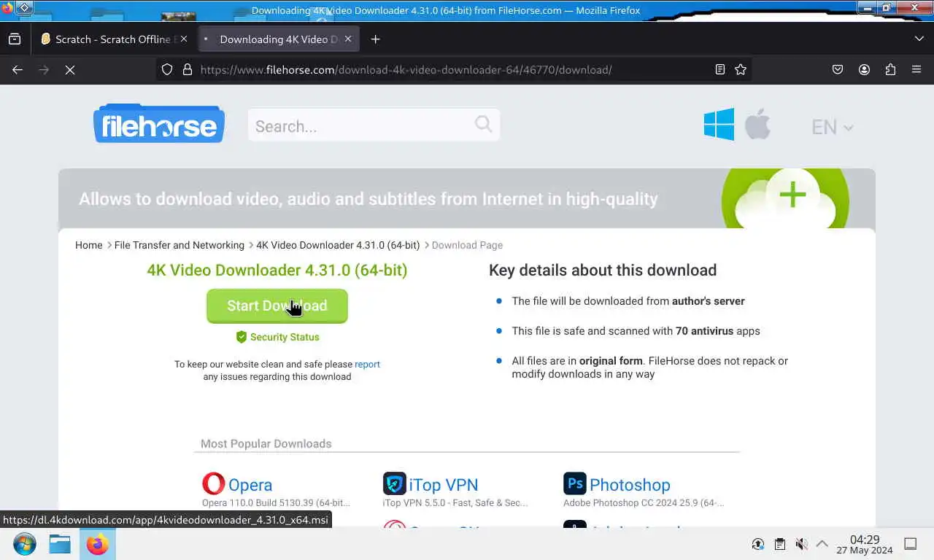Open File Explorer from taskbar
Viewport: 934px width, 560px height.
tap(60, 544)
